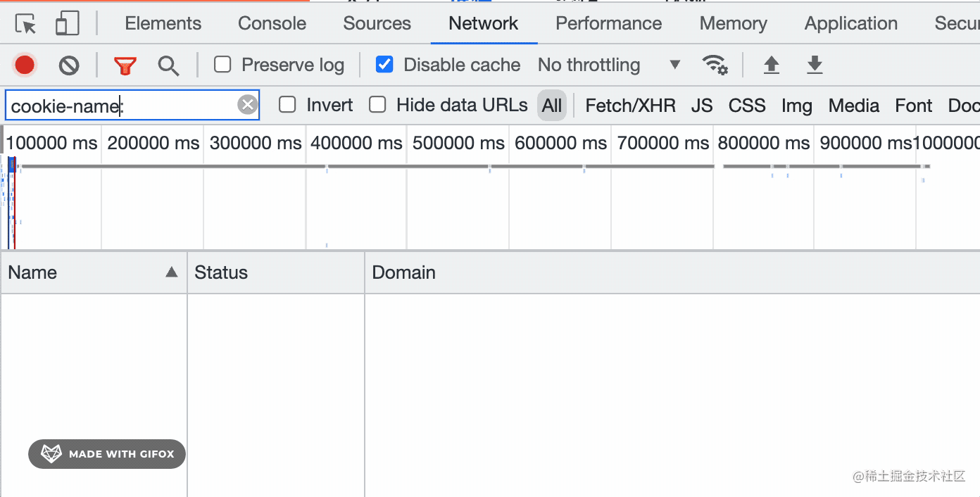Enable Hide data URLs checkbox
This screenshot has height=497, width=980.
[378, 105]
